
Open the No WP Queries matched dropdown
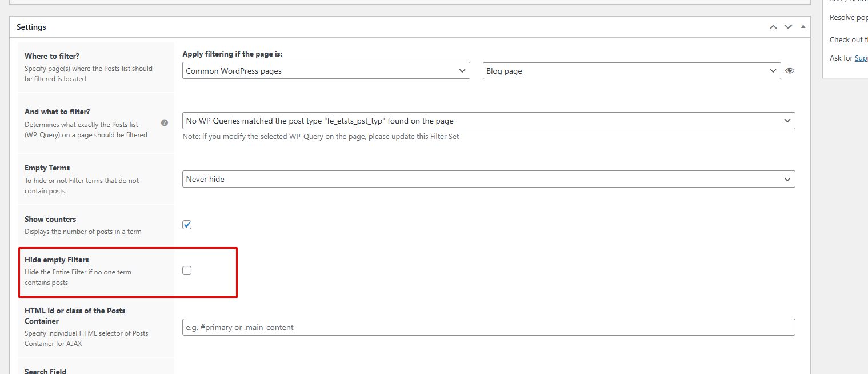[x=489, y=121]
